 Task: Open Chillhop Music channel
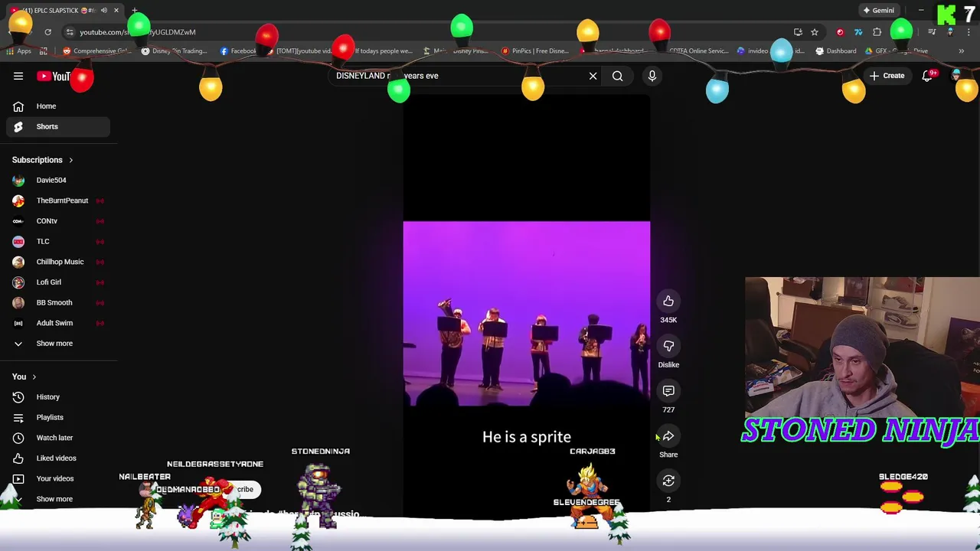tap(57, 262)
